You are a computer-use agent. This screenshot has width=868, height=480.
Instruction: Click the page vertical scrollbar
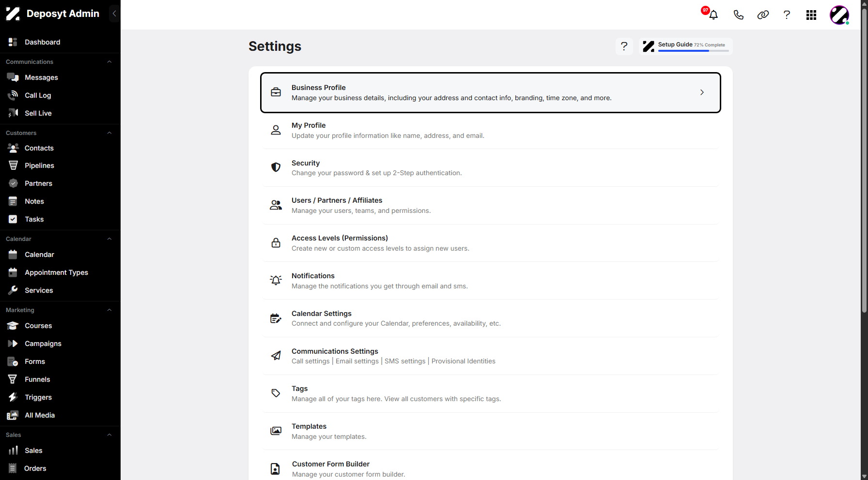pyautogui.click(x=864, y=160)
